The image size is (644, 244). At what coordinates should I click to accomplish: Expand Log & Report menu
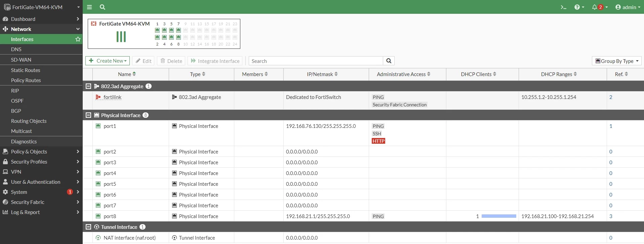pyautogui.click(x=41, y=212)
